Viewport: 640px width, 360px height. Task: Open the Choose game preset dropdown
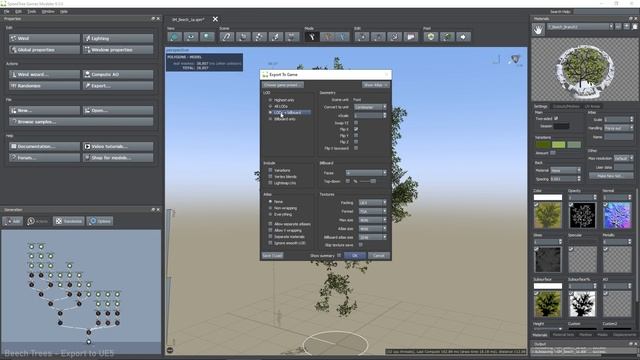click(x=283, y=85)
